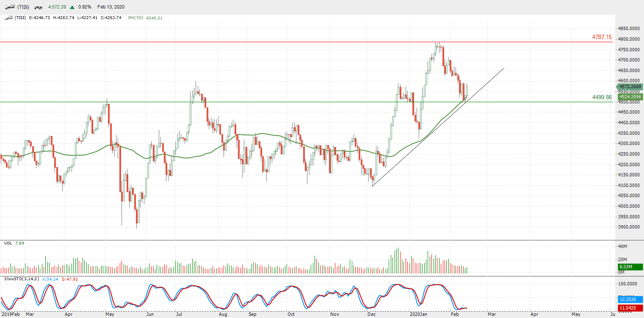644x318 pixels.
Task: Click the D:47.93 stochastic value
Action: [70, 279]
